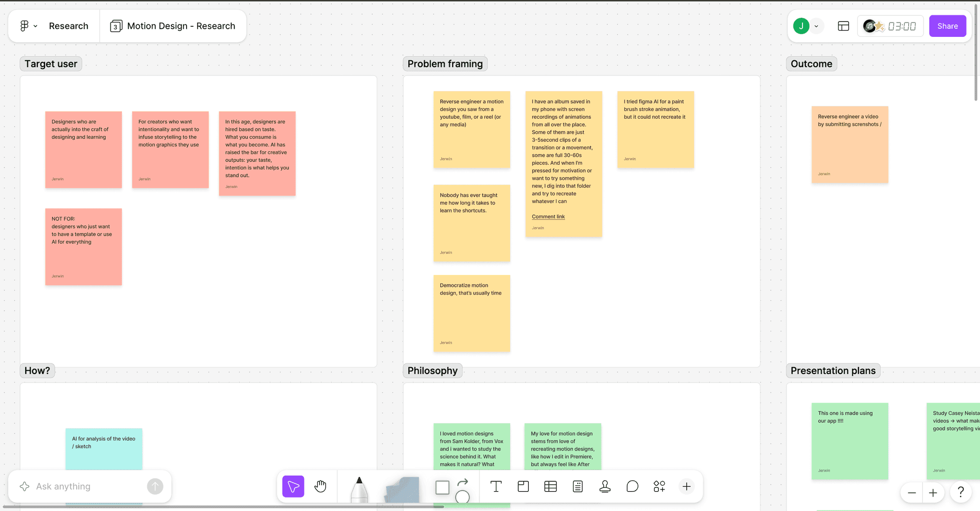Select the Target user section label
The width and height of the screenshot is (980, 511).
(x=51, y=64)
